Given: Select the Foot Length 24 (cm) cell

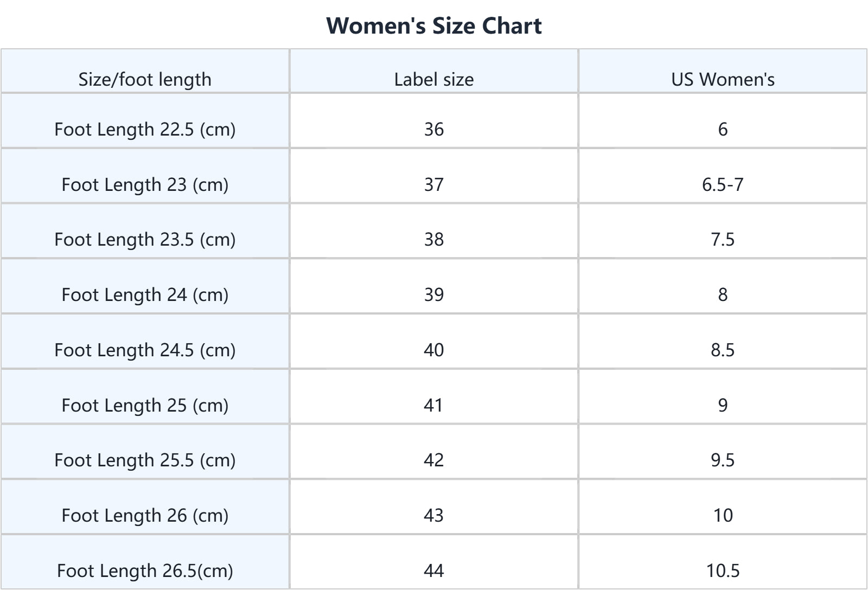Looking at the screenshot, I should tap(145, 294).
